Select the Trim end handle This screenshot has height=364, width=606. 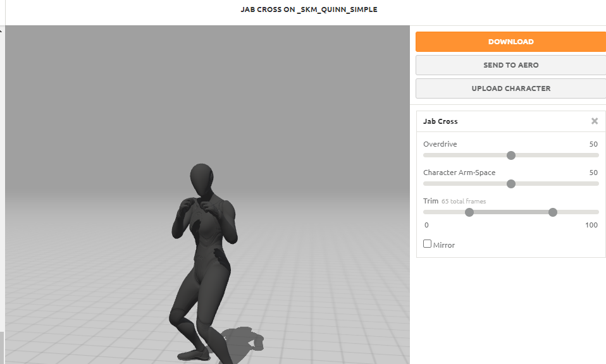[553, 212]
